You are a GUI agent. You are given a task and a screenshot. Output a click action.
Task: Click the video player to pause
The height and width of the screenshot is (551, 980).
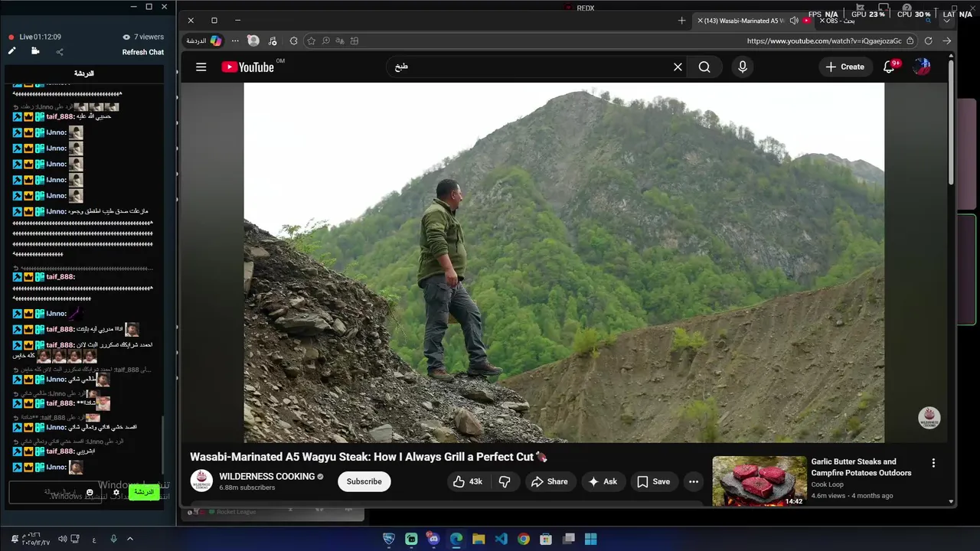pos(563,262)
